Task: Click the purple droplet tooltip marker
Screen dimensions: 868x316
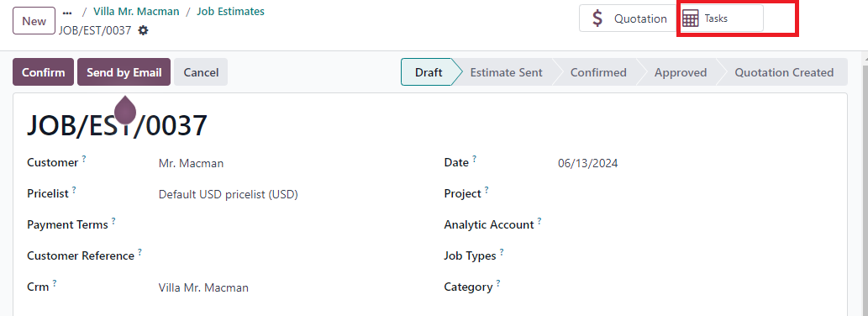Action: click(125, 109)
